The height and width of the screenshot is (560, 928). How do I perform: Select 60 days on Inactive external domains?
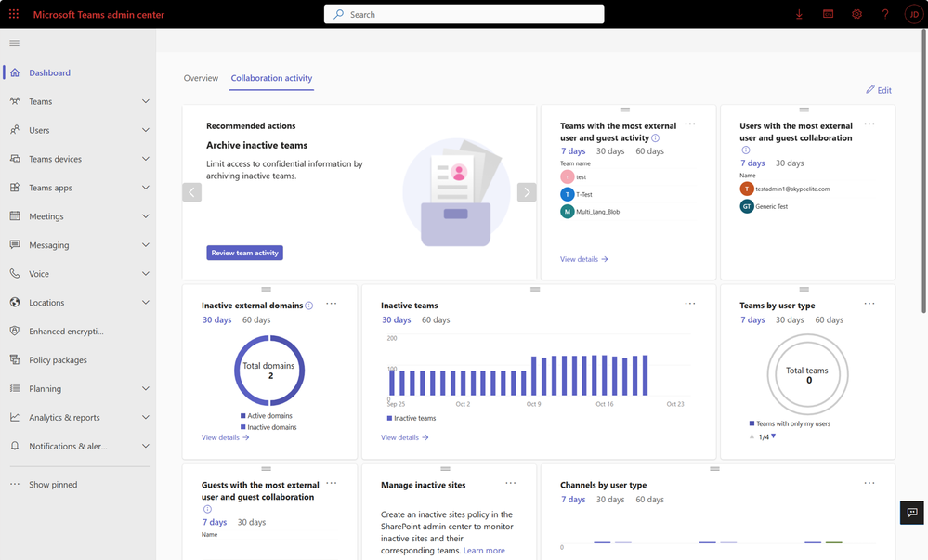click(x=256, y=319)
